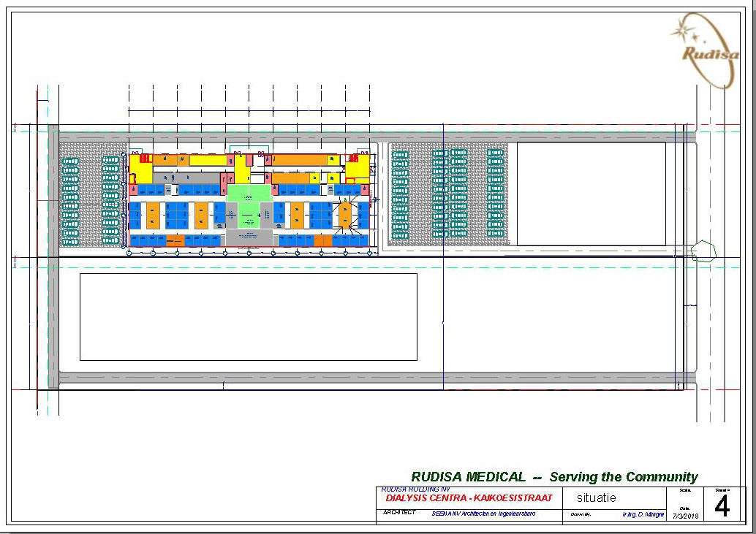
Task: Click the 'Drawn By' label
Action: pos(581,515)
